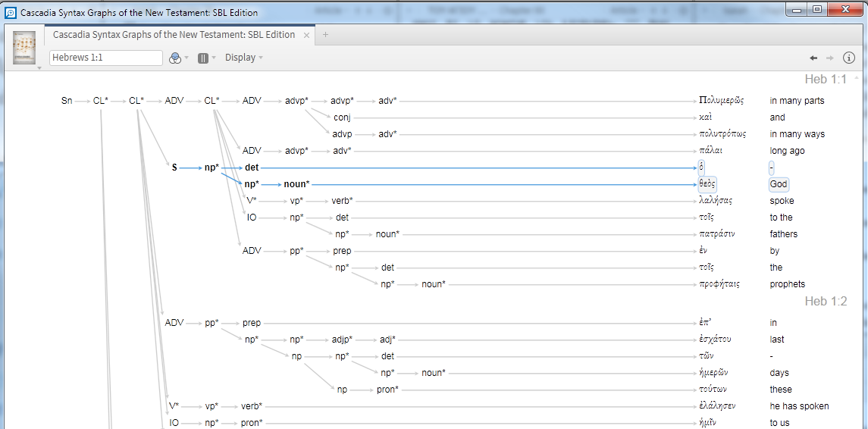Select the conj node for καὶ

coord(342,117)
